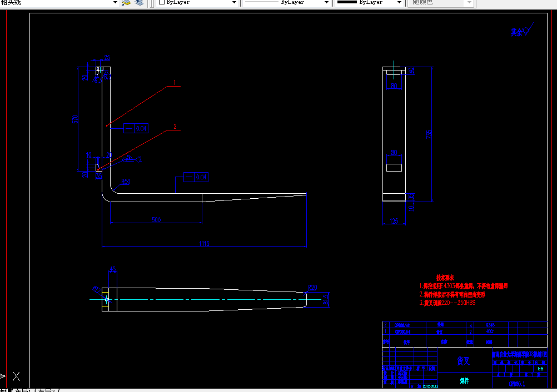The height and width of the screenshot is (392, 557).
Task: Select the 1115 overall length dimension
Action: 204,243
